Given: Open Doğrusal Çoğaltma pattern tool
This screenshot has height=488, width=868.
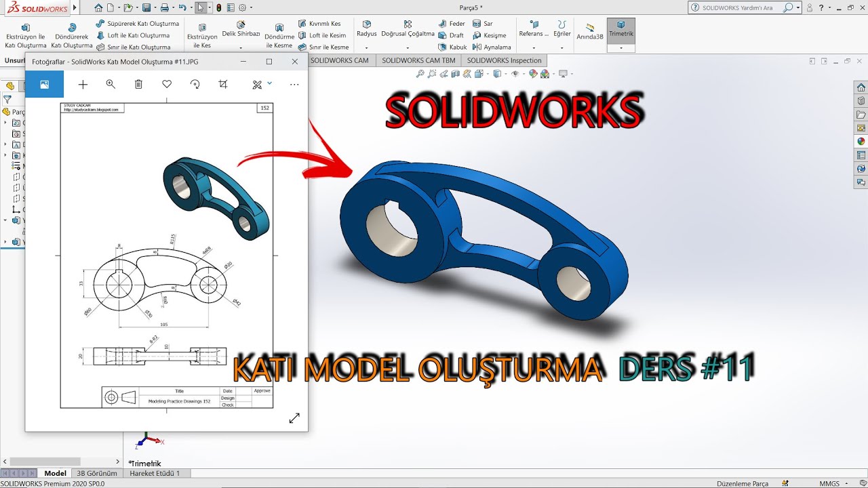Looking at the screenshot, I should coord(408,29).
